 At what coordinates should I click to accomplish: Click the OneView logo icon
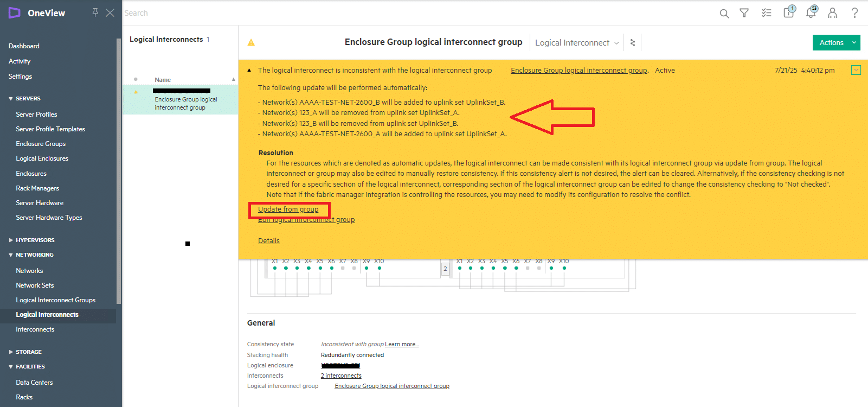pyautogui.click(x=15, y=13)
